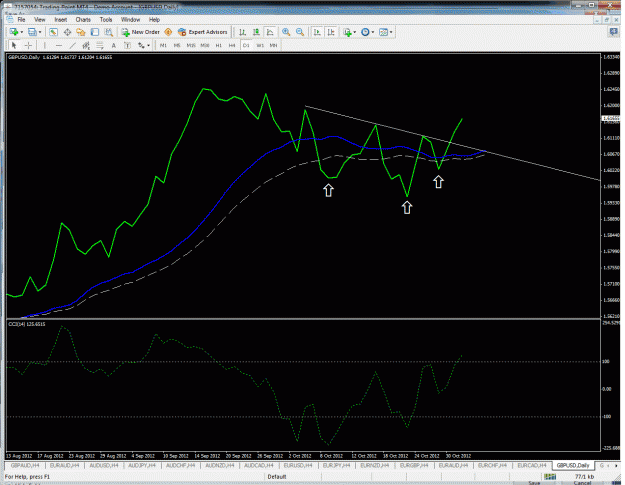Expand the Arrows objects dropdown

[x=148, y=45]
